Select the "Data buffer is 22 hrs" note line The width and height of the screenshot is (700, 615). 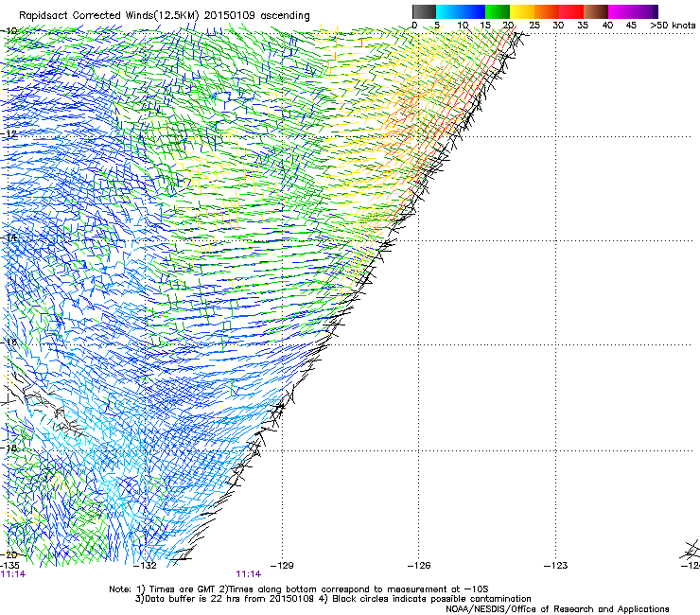333,599
